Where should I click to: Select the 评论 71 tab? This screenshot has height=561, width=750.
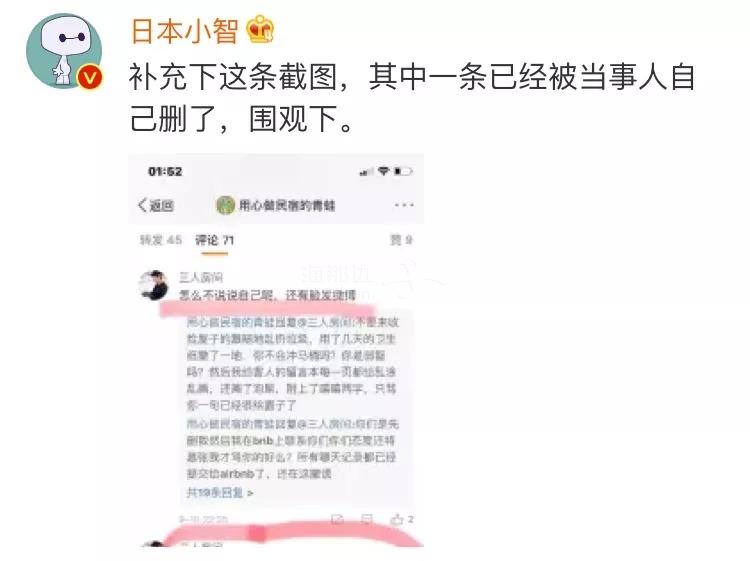tap(214, 240)
